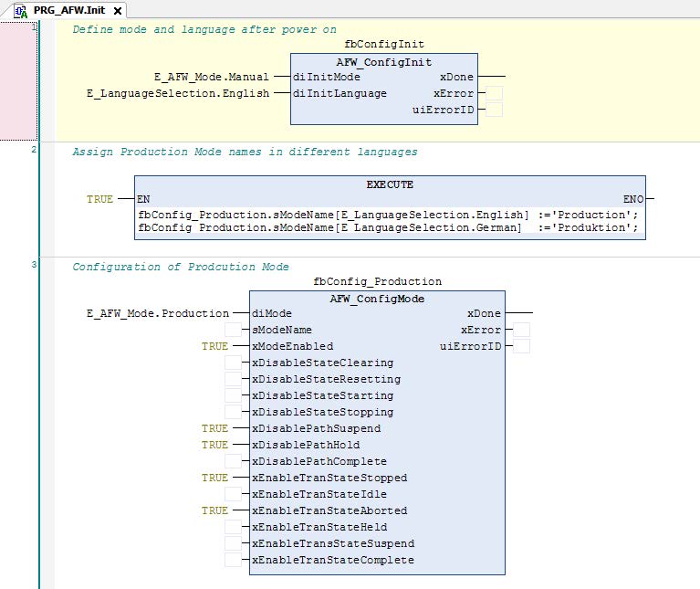Select network 2 by its number gutter
Viewport: 700px width, 589px height.
coord(34,149)
